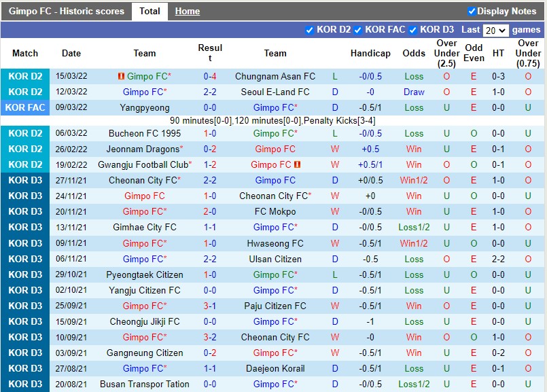
Task: Click Draw odds in Seoul E-Land row
Action: [x=414, y=92]
